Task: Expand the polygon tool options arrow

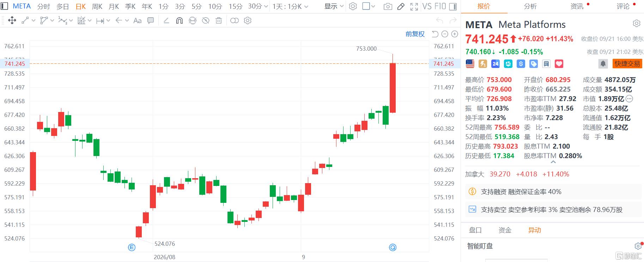Action: point(52,20)
